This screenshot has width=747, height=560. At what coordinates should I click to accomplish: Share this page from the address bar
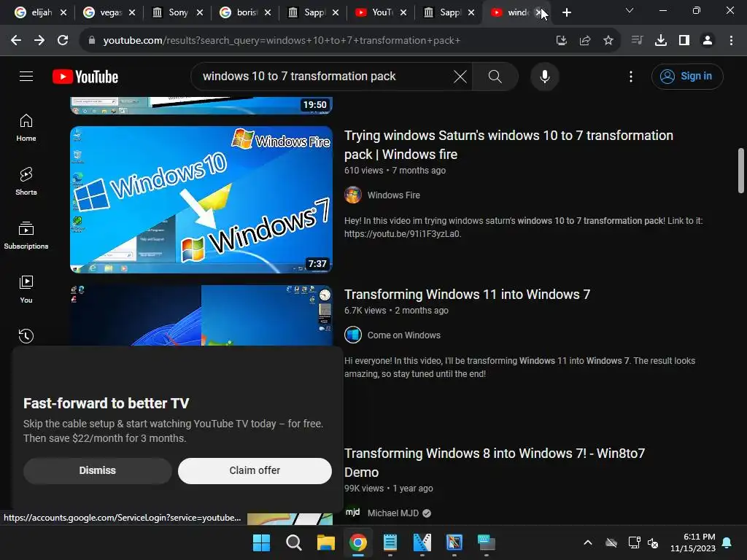[585, 41]
